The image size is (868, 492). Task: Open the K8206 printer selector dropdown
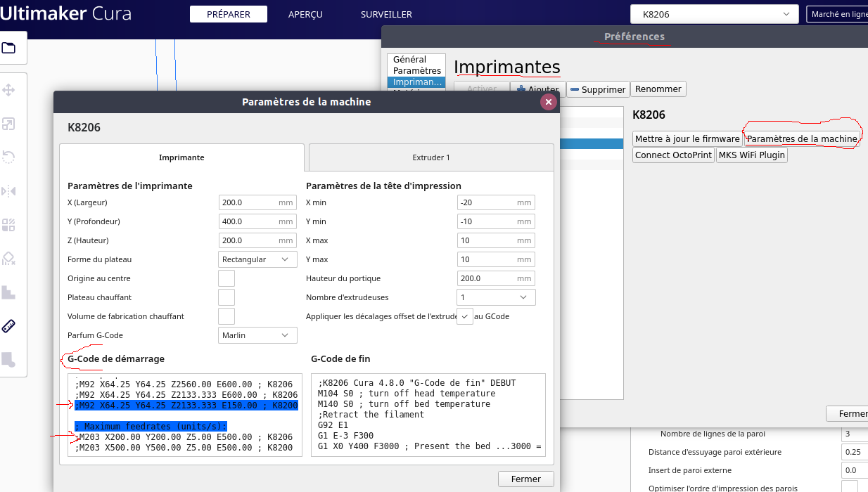(x=715, y=14)
